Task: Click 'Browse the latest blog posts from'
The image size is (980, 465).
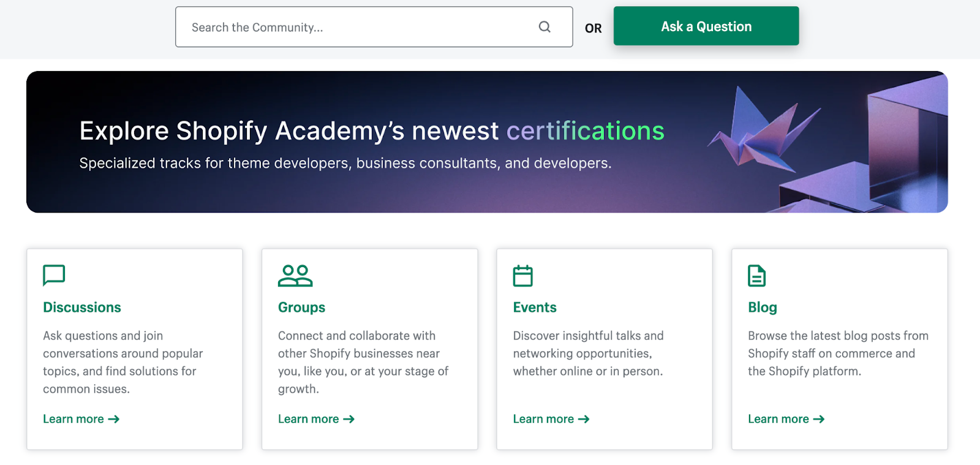Action: [x=838, y=336]
